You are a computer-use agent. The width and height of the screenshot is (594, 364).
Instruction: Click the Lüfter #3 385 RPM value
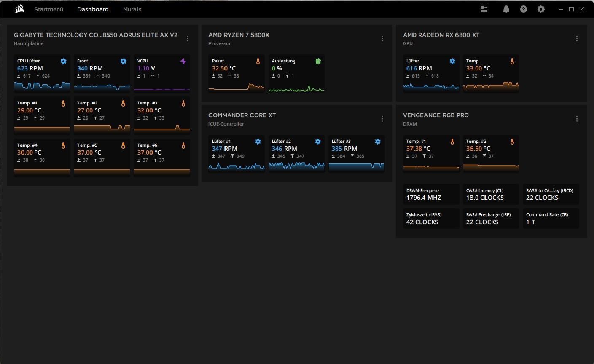click(x=344, y=149)
